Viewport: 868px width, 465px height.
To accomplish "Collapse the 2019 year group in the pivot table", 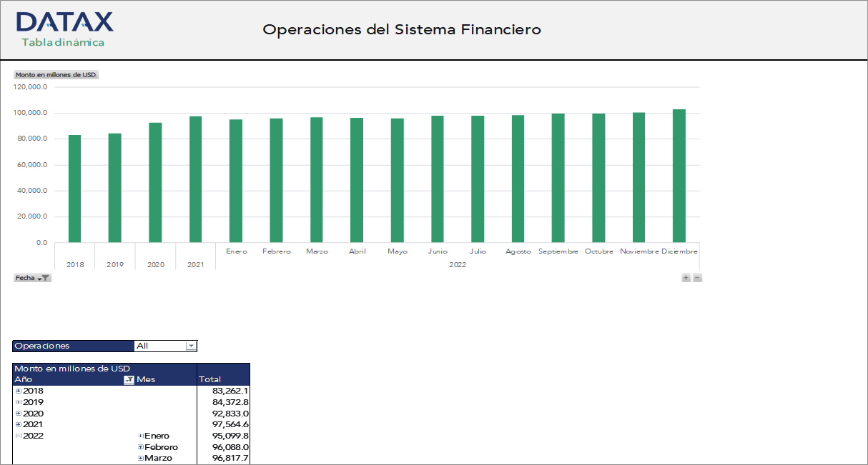I will pyautogui.click(x=17, y=401).
